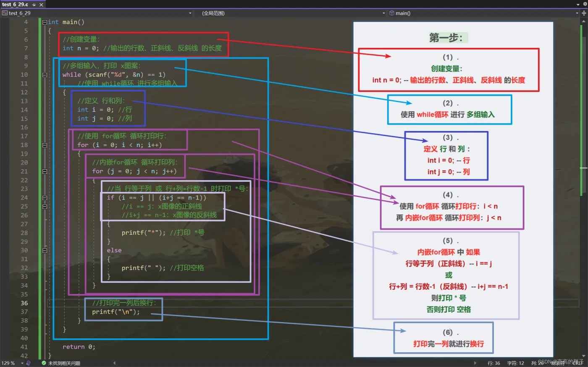Image resolution: width=588 pixels, height=367 pixels.
Task: Click the 字符: 12 character indicator
Action: [x=515, y=363]
